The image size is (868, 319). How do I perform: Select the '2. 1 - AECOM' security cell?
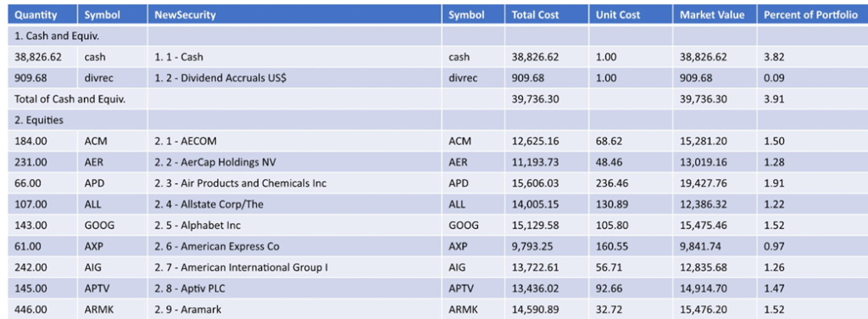[x=294, y=141]
